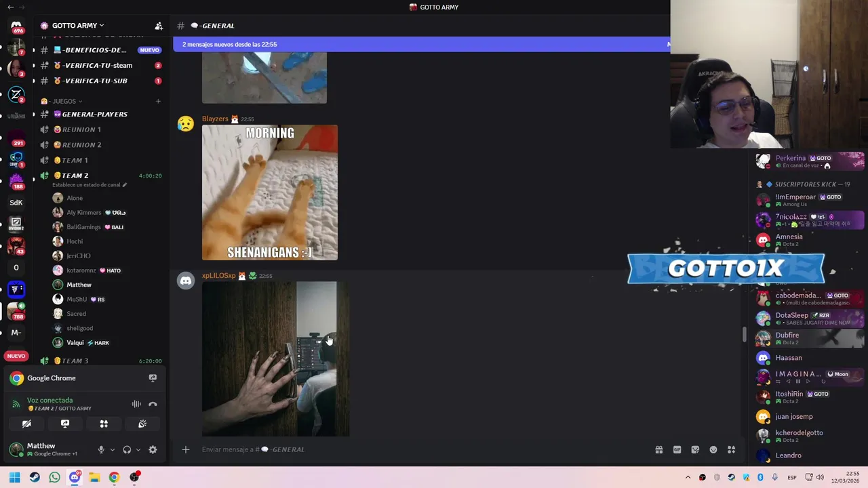Open noise suppression settings icon

pos(136,404)
